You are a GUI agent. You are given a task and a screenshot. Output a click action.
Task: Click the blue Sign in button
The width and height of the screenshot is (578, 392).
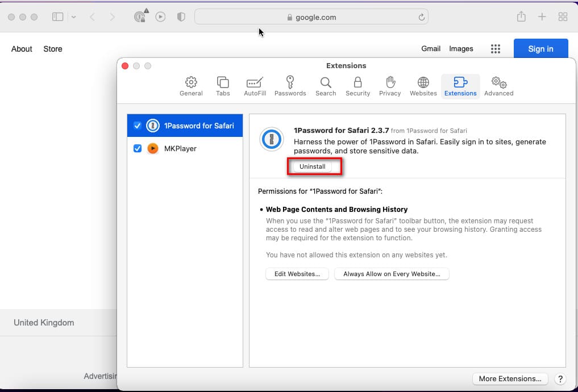click(x=540, y=49)
